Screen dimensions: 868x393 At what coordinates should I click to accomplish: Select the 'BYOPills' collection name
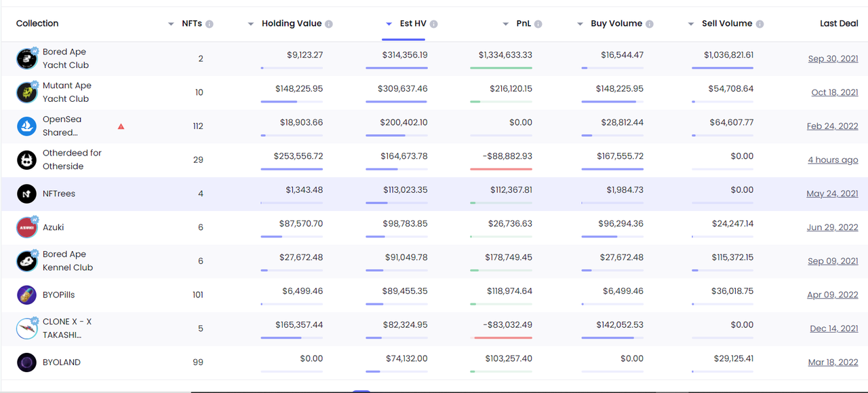point(59,295)
